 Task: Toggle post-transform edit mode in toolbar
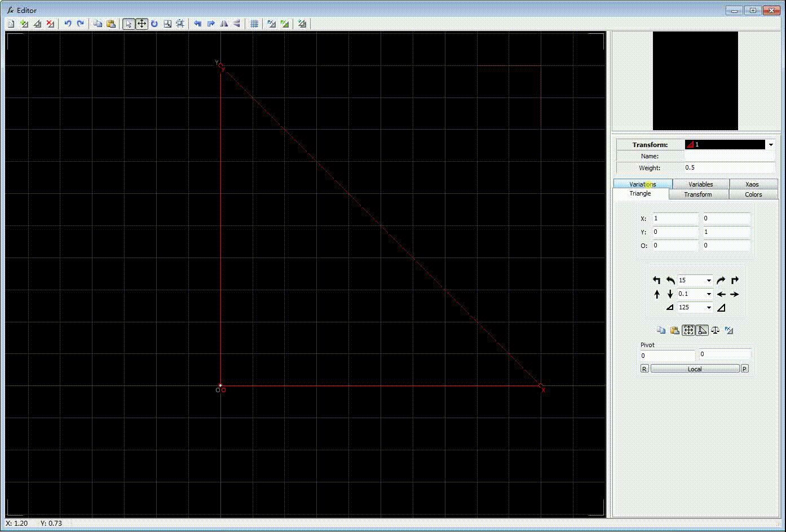click(271, 24)
